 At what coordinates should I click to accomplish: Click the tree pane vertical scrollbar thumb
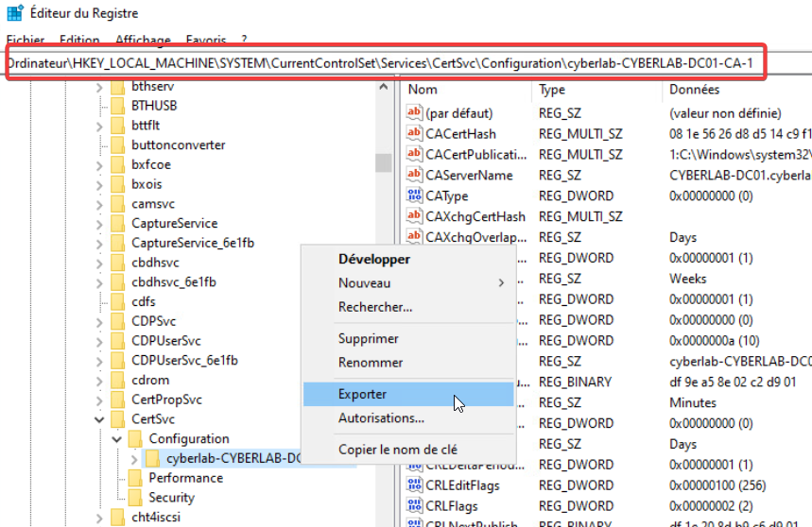tap(383, 163)
